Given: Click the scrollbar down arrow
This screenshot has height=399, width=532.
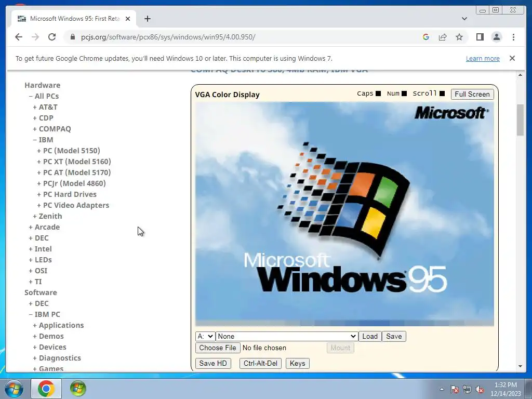Looking at the screenshot, I should 520,366.
